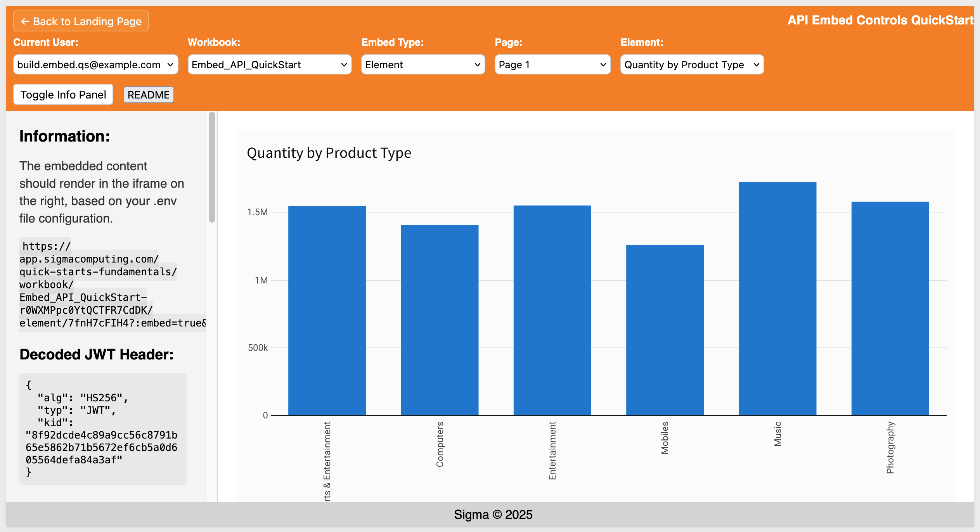Click the Entertainment bar in chart
This screenshot has width=980, height=532.
(552, 310)
